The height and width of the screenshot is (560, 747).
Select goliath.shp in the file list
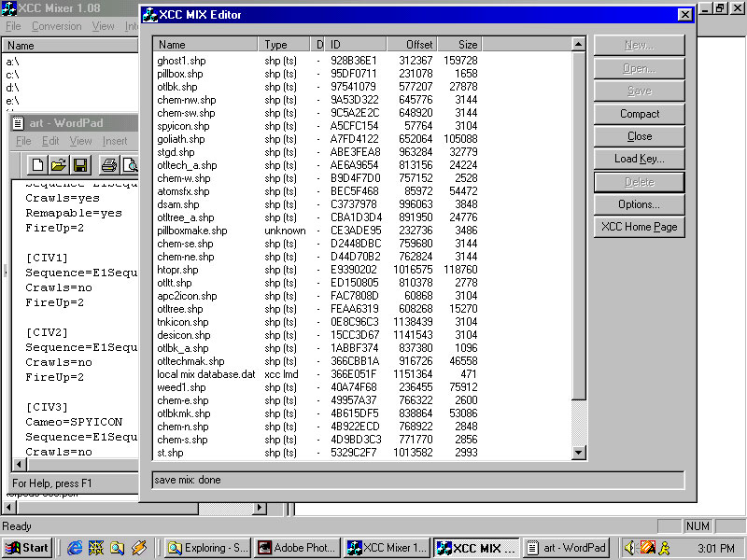(x=181, y=139)
